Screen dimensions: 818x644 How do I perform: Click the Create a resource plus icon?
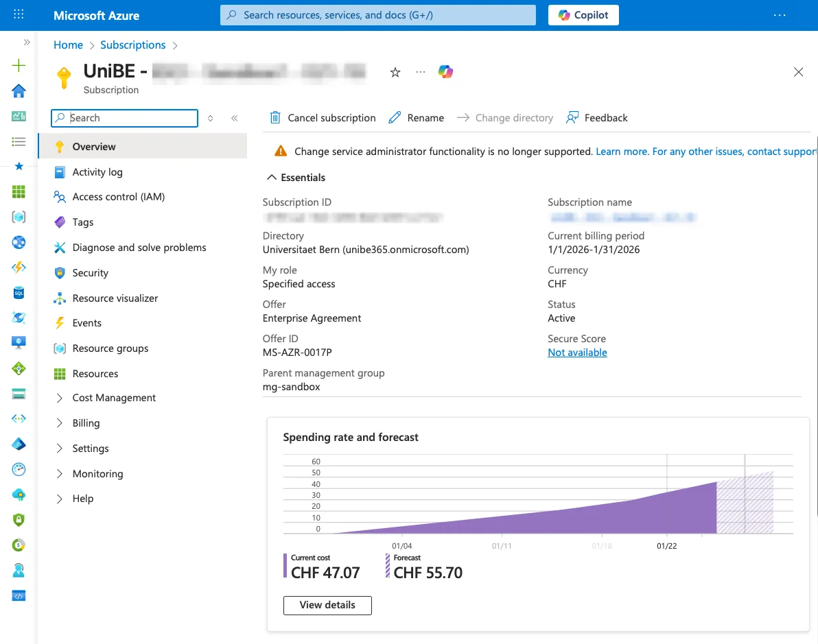[19, 65]
